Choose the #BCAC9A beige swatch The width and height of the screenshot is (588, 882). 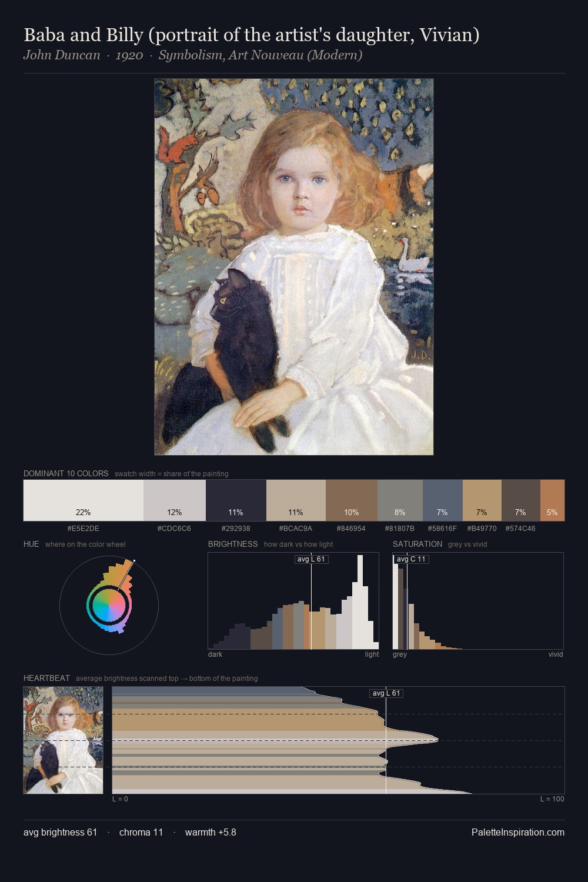pyautogui.click(x=296, y=500)
